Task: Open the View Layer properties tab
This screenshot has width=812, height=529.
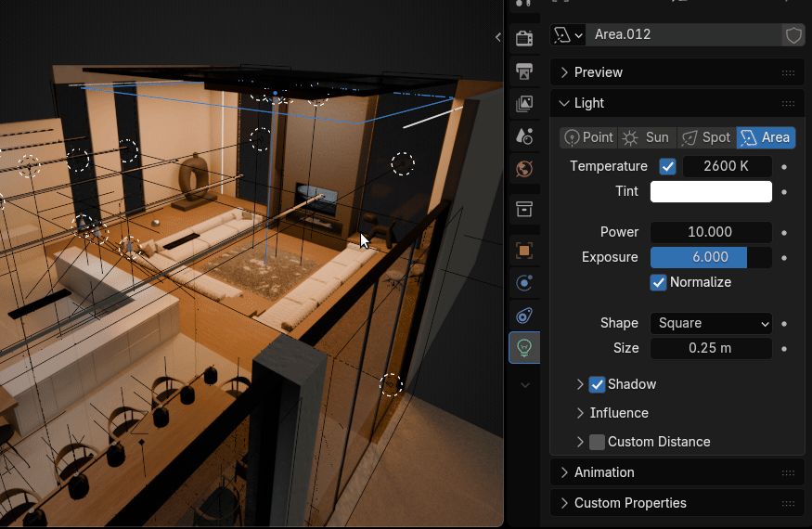Action: pyautogui.click(x=524, y=104)
